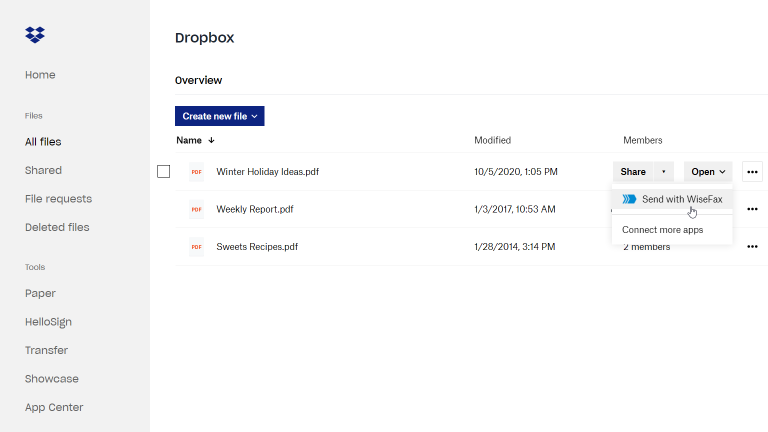This screenshot has width=768, height=432.
Task: Navigate to Home in the sidebar
Action: [40, 75]
